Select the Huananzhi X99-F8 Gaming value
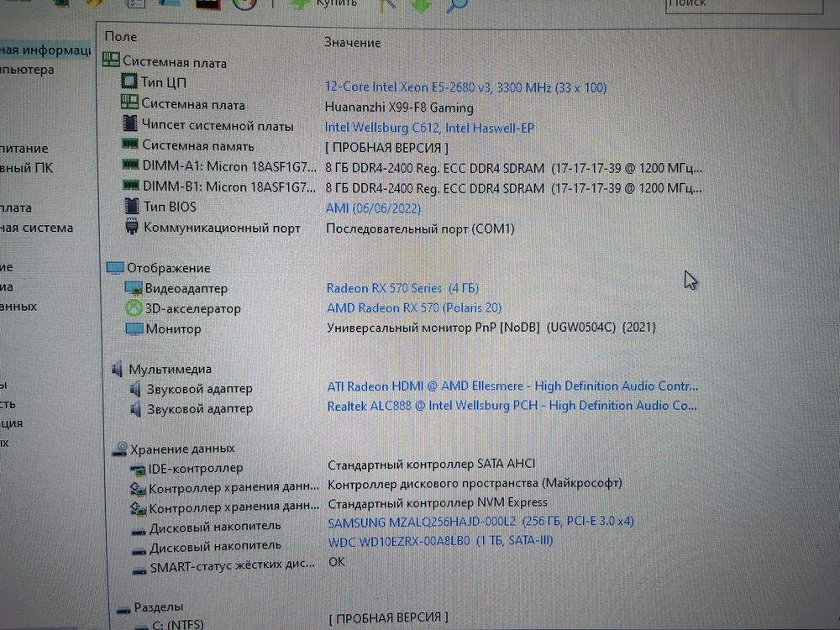840x630 pixels. (x=399, y=108)
